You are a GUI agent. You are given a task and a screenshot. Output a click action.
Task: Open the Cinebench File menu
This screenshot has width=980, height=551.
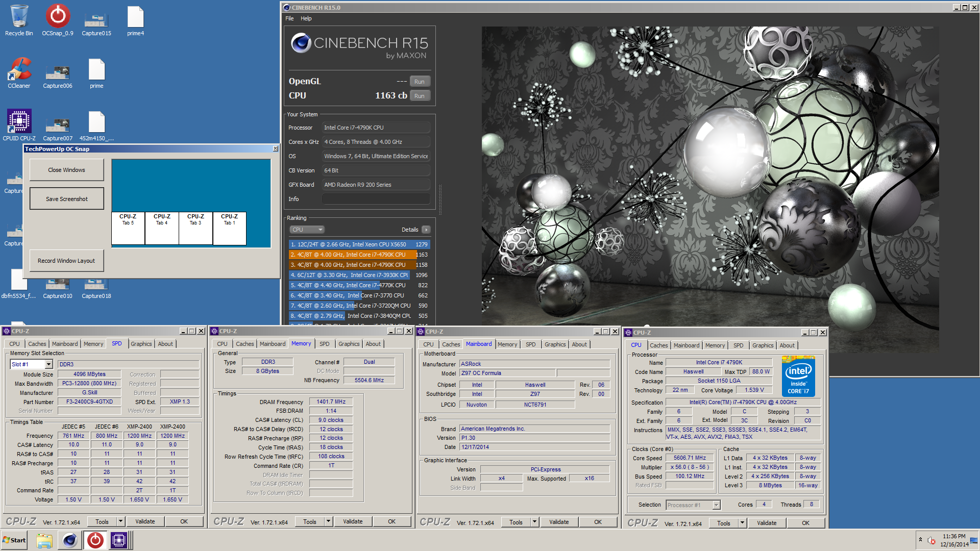289,18
